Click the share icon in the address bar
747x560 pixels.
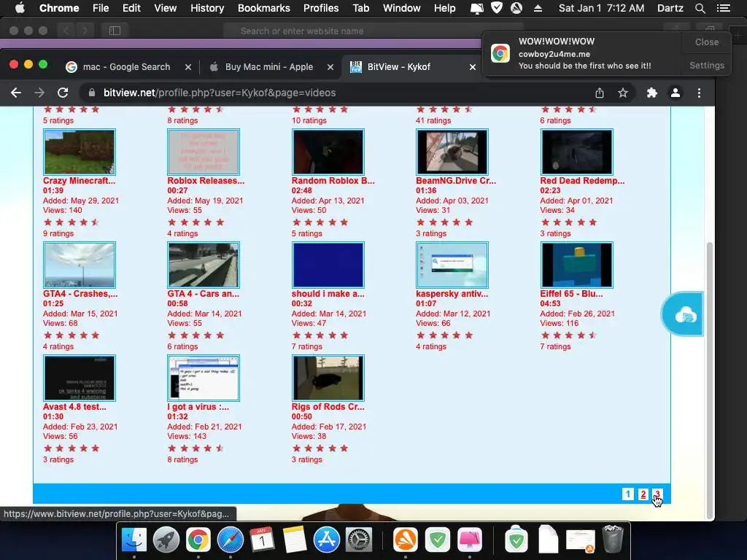click(x=600, y=93)
